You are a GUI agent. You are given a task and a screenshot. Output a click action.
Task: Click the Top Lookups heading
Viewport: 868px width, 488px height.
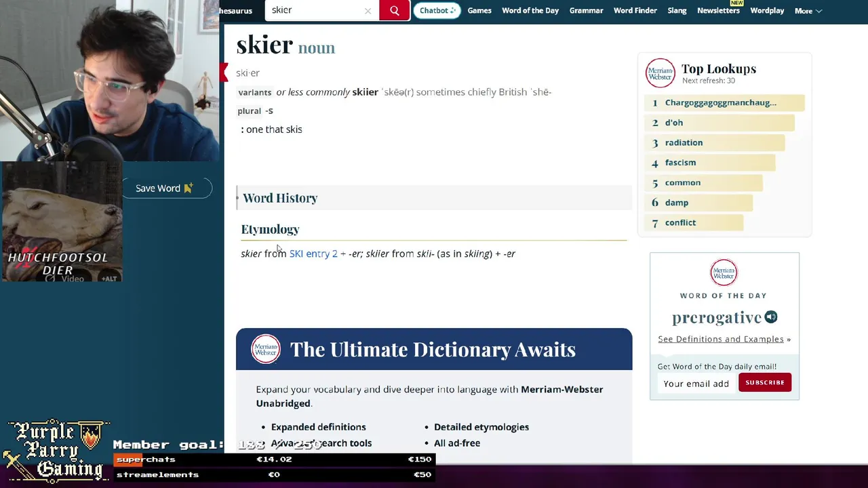click(719, 68)
